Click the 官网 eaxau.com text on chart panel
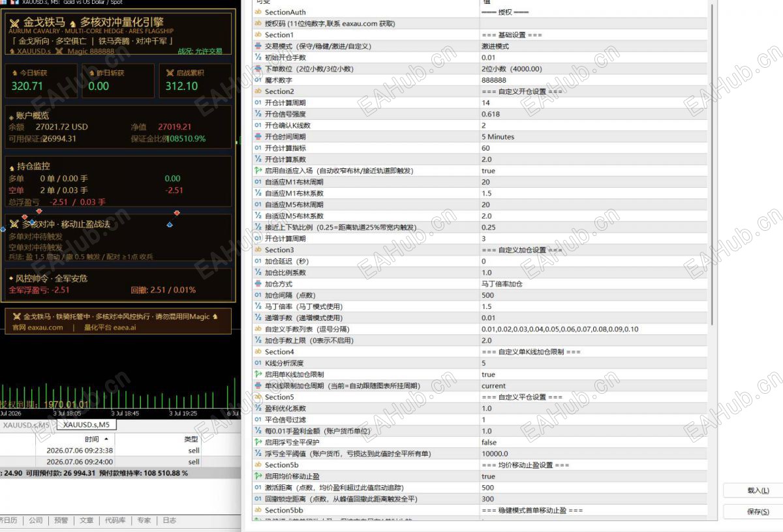The height and width of the screenshot is (532, 783). (38, 328)
